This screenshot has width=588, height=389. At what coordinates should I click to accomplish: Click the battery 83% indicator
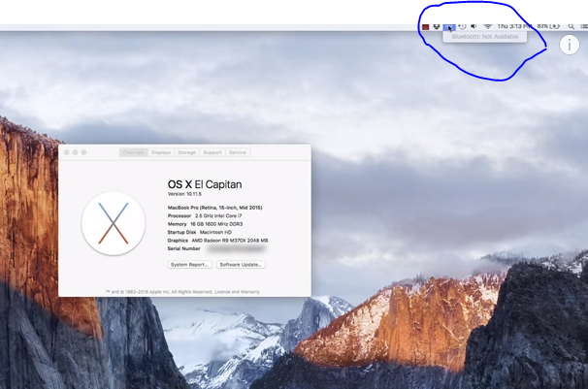click(x=548, y=26)
